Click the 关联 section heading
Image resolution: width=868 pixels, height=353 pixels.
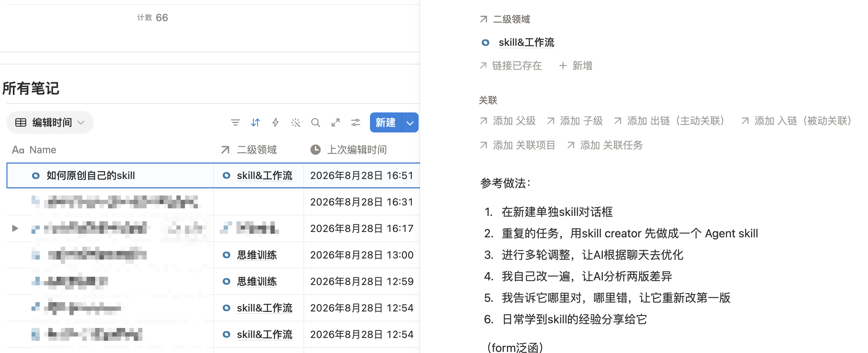(488, 100)
